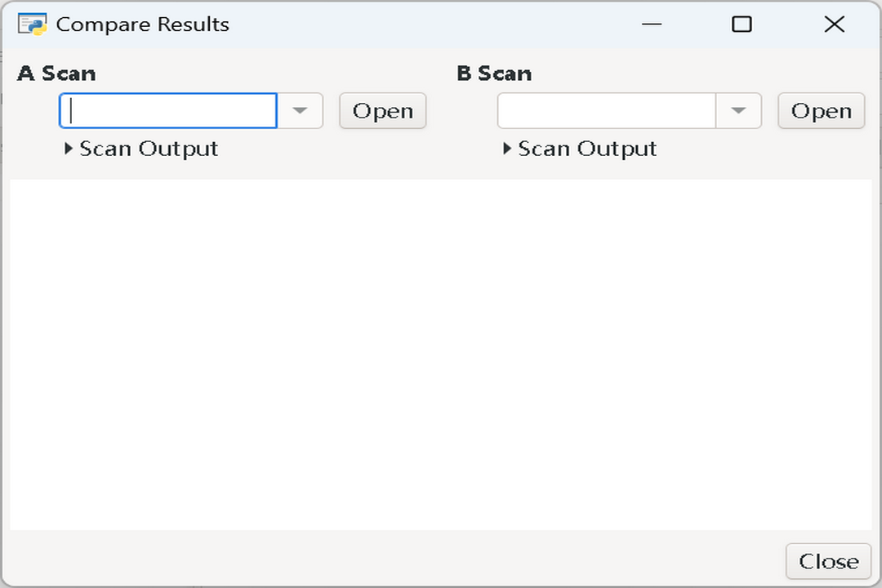Click the "B Scan" heading label

(494, 73)
